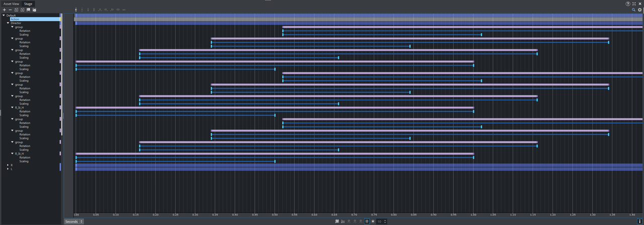Expand the R director node
This screenshot has width=644, height=225.
coord(8,165)
